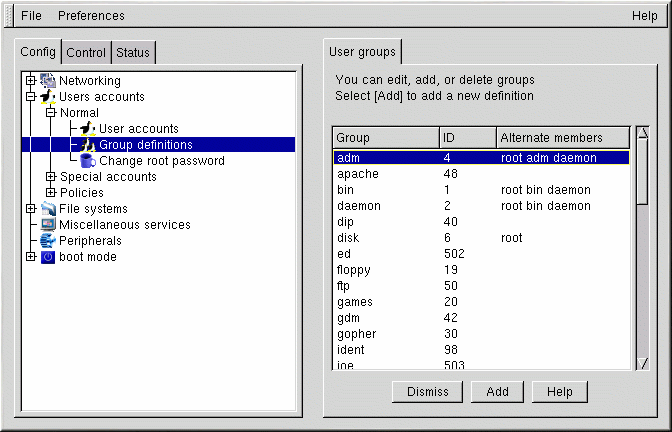
Task: Open the File menu
Action: click(31, 16)
